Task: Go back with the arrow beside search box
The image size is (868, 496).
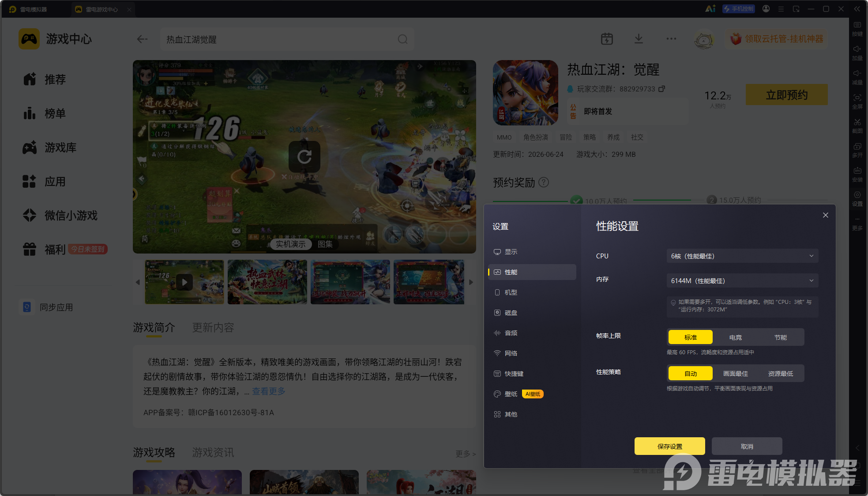Action: pyautogui.click(x=142, y=39)
